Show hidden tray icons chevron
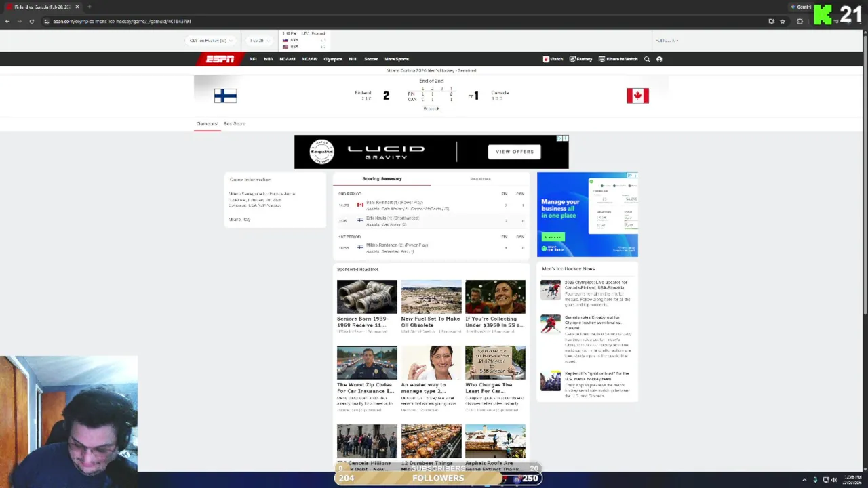Viewport: 868px width, 488px height. pyautogui.click(x=804, y=480)
